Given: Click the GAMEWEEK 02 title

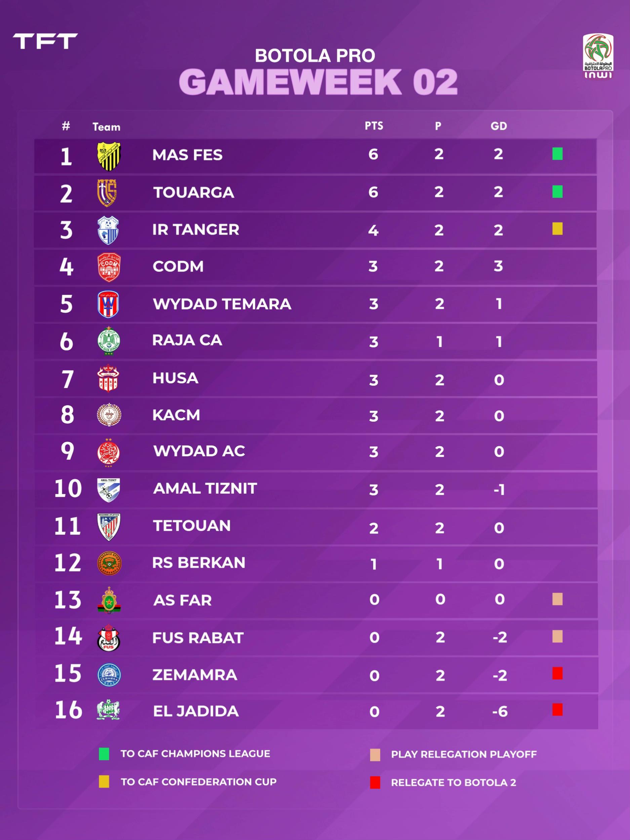Looking at the screenshot, I should 318,82.
